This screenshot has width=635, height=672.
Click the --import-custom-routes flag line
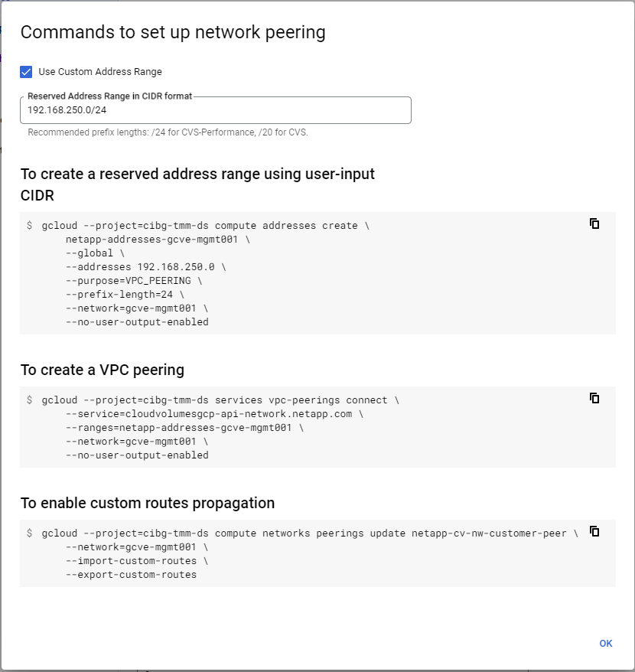tap(137, 561)
